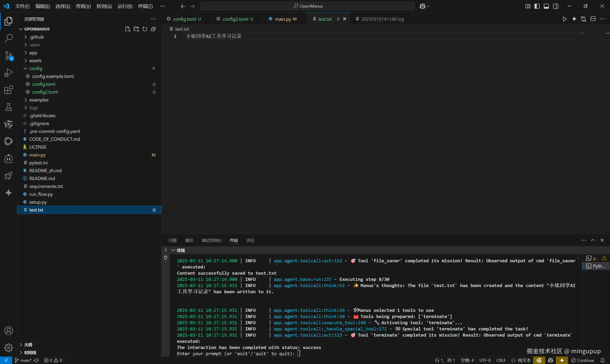The width and height of the screenshot is (610, 364).
Task: Toggle the bottom panel visibility
Action: 546,6
